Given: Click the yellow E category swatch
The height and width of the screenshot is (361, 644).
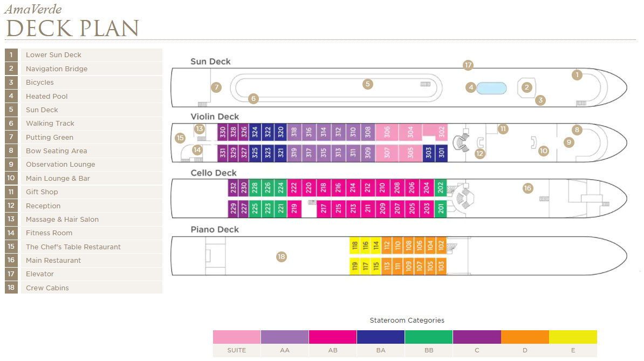Looking at the screenshot, I should click(573, 337).
